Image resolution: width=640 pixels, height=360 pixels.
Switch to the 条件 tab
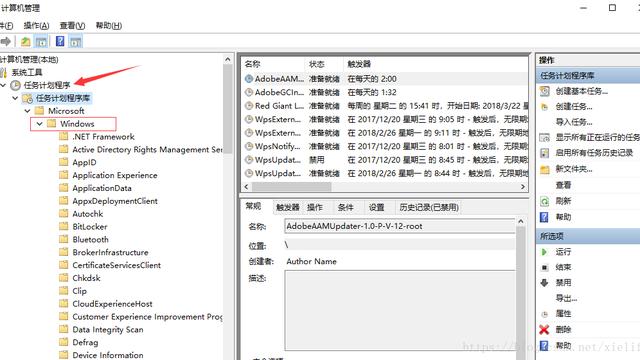pyautogui.click(x=345, y=207)
